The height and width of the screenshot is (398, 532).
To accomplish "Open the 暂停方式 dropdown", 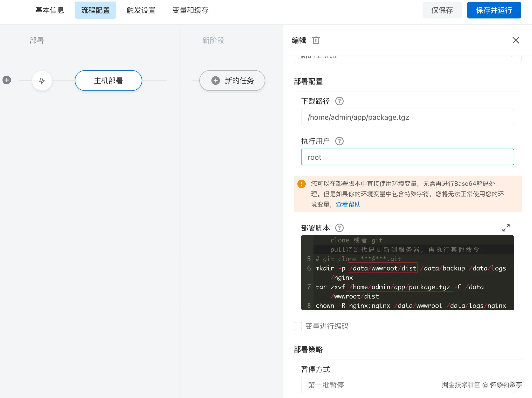I will click(407, 385).
